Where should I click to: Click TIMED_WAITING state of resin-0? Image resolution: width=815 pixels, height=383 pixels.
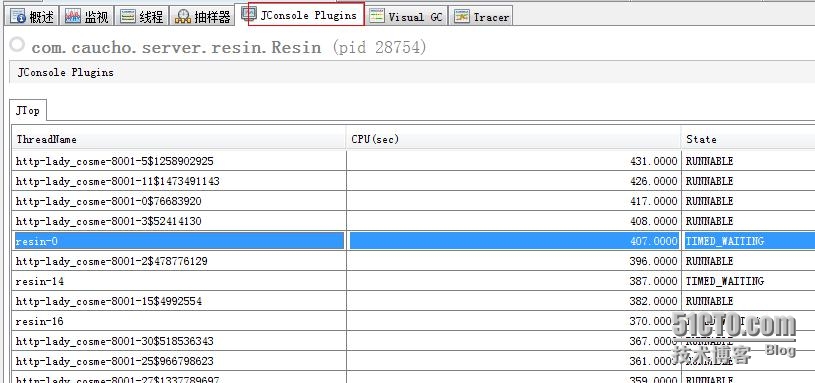(x=725, y=241)
